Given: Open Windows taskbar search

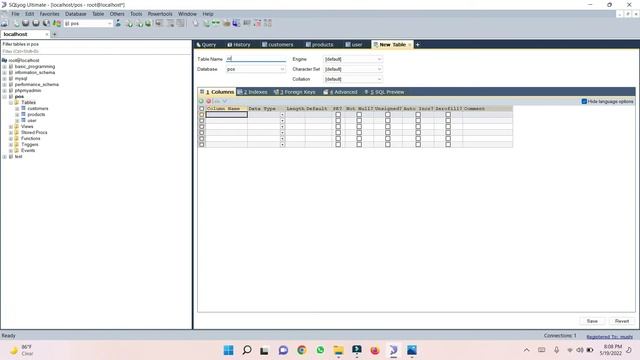Looking at the screenshot, I should click(247, 350).
